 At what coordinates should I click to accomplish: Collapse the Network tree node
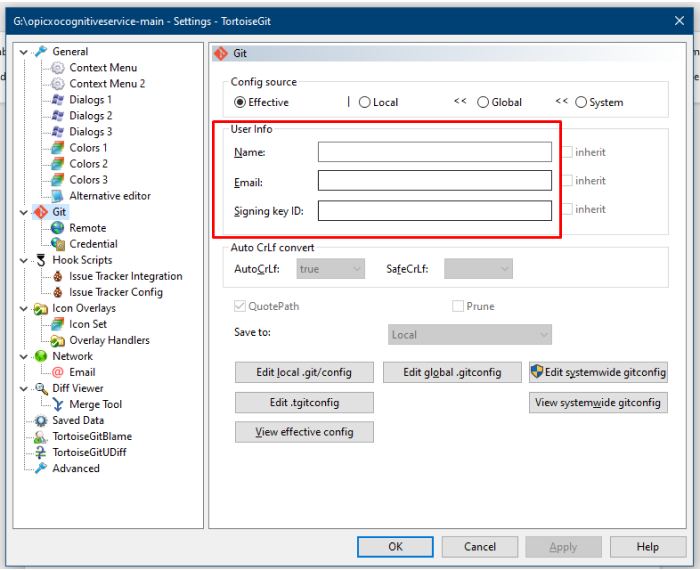pos(24,357)
